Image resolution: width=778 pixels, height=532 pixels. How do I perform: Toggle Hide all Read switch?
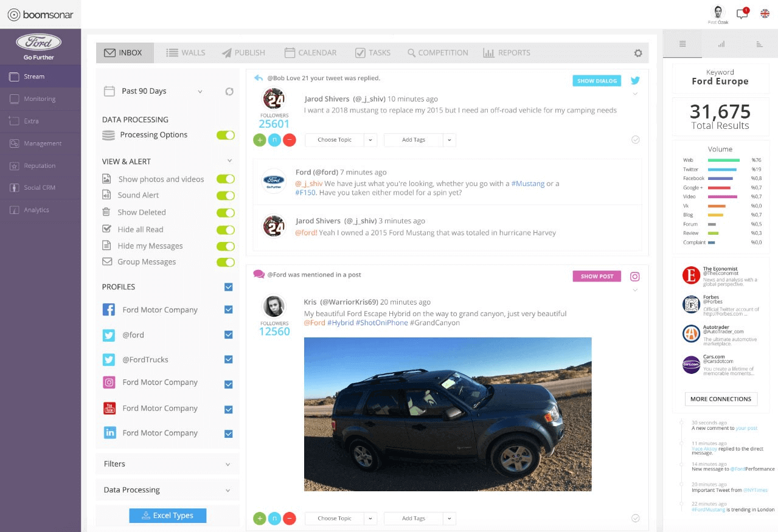pyautogui.click(x=226, y=230)
